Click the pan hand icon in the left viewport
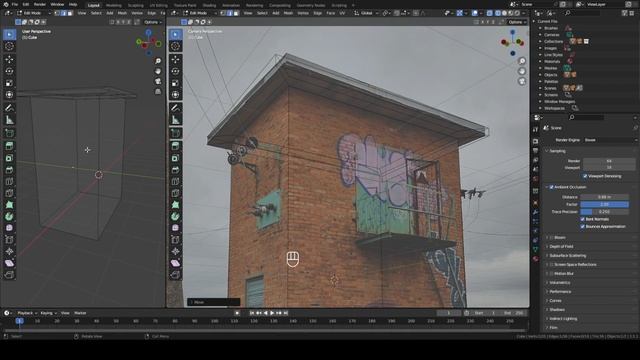The image size is (640, 360). 158,71
